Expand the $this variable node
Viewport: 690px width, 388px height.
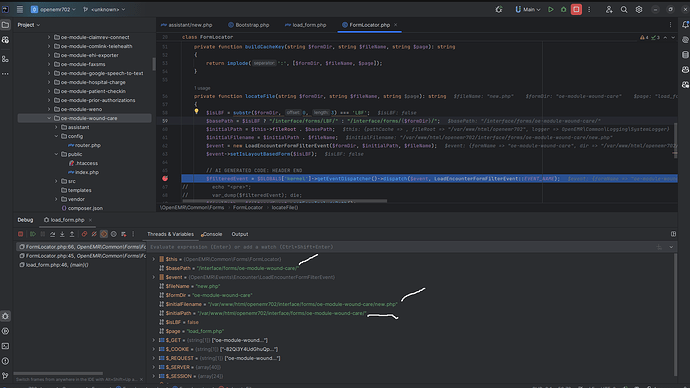[154, 259]
